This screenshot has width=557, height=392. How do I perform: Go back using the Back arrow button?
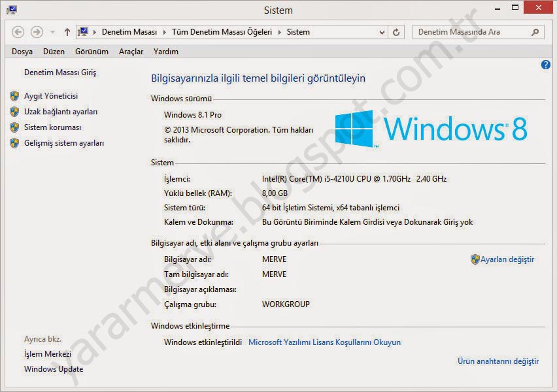tap(18, 32)
